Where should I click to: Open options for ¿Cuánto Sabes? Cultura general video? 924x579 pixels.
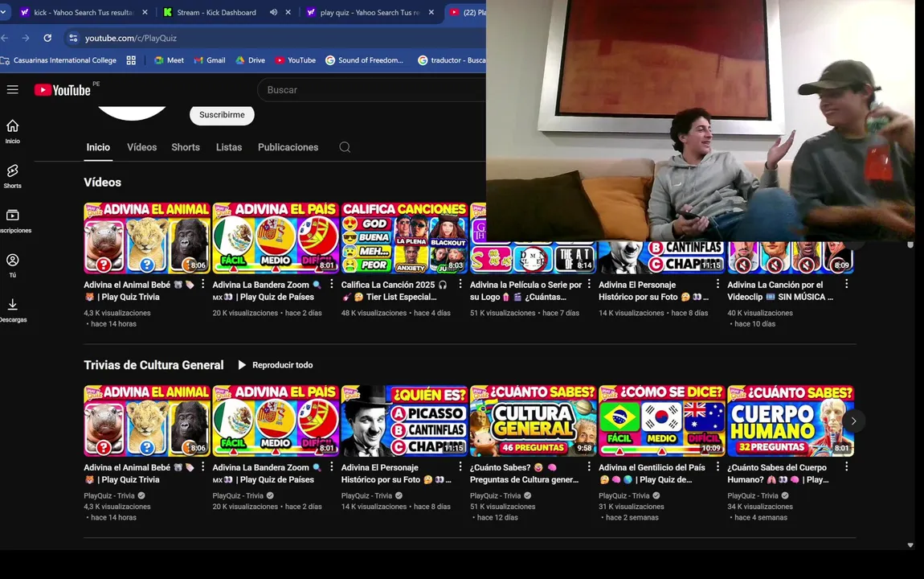[589, 466]
